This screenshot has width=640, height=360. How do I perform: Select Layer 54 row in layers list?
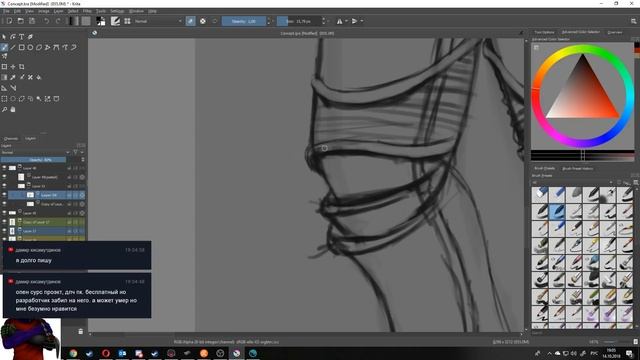[46, 195]
